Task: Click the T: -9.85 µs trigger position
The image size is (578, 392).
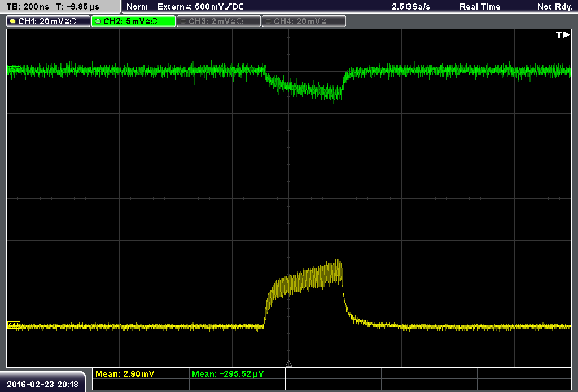Action: (78, 7)
